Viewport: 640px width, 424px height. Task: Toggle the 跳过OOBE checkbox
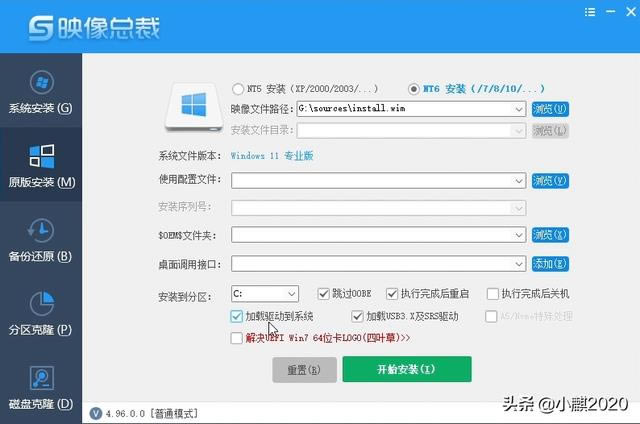(x=323, y=294)
